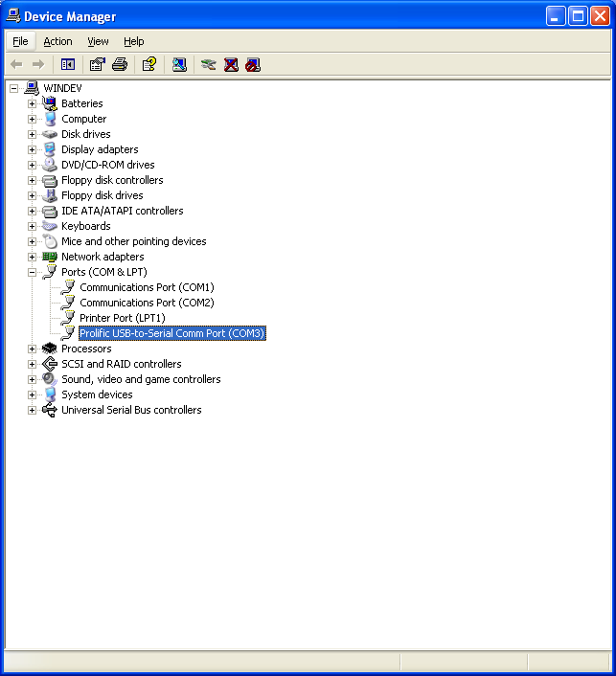Viewport: 616px width, 676px height.
Task: Minimize the Device Manager window
Action: (x=556, y=16)
